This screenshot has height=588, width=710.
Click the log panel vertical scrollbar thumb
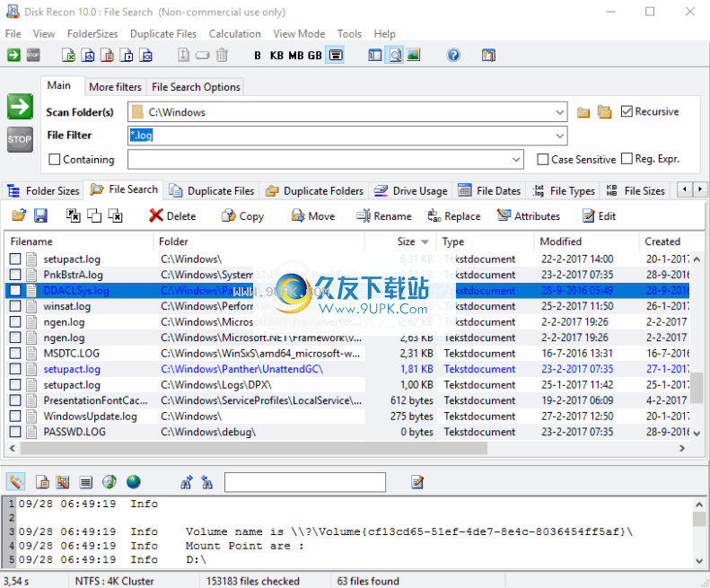(698, 519)
